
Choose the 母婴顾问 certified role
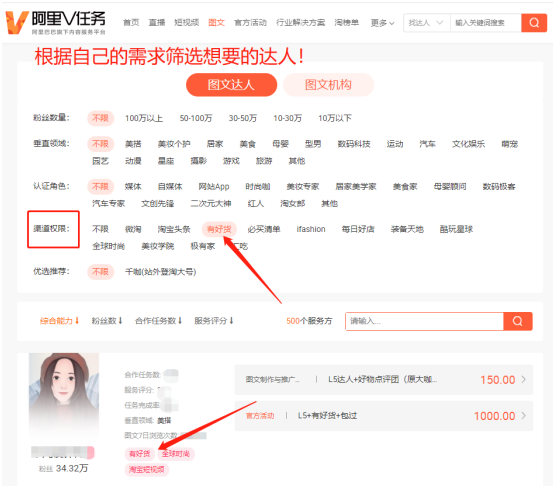[x=450, y=187]
